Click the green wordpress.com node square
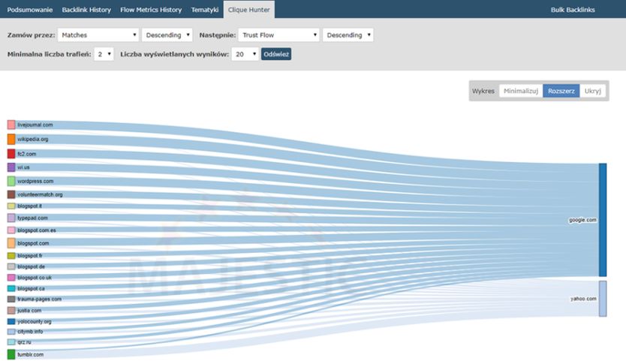 click(x=11, y=181)
